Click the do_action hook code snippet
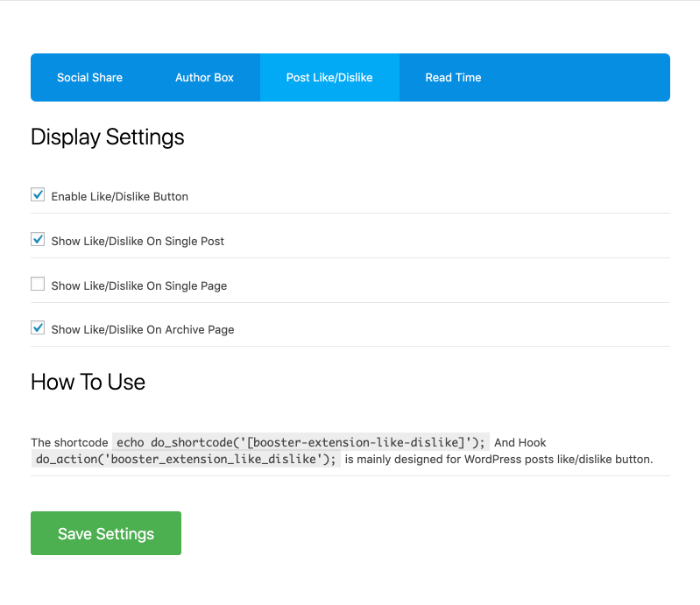The height and width of the screenshot is (605, 700). 186,460
